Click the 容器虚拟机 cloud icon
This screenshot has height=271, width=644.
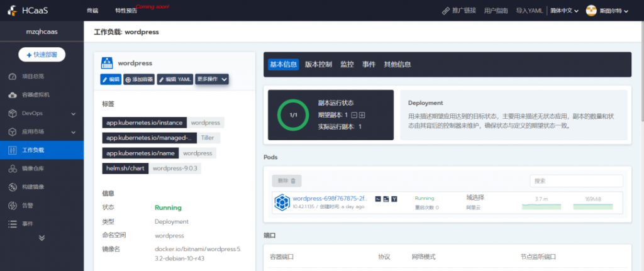click(13, 95)
